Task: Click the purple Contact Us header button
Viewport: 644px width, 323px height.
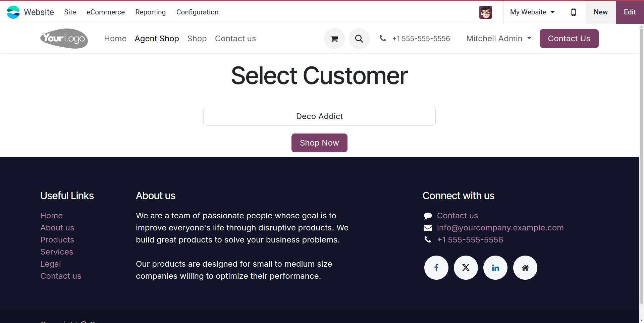Action: pyautogui.click(x=569, y=39)
